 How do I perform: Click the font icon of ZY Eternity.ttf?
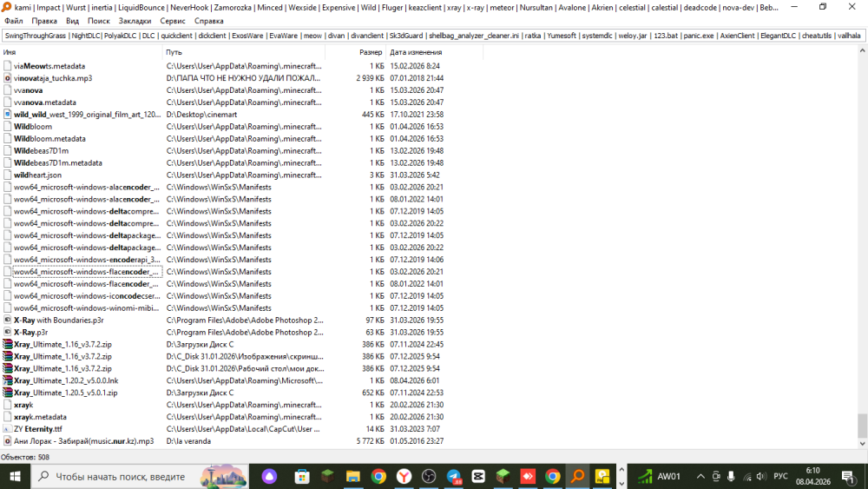7,429
